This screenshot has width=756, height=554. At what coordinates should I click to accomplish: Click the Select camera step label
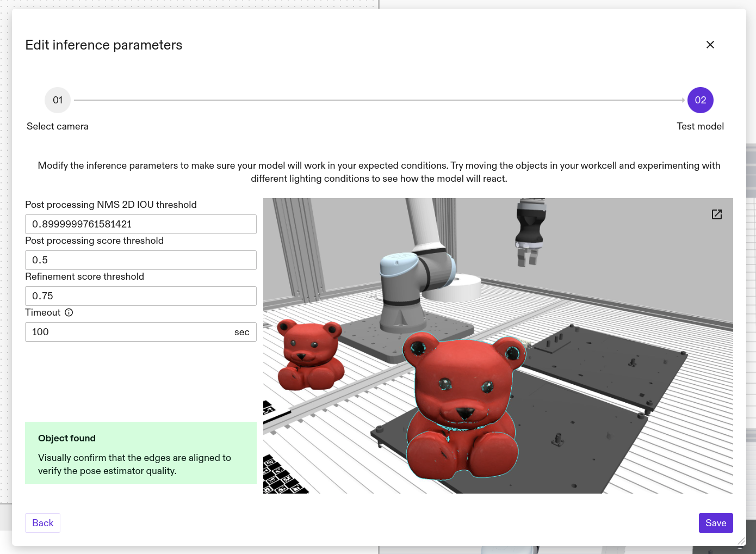58,126
